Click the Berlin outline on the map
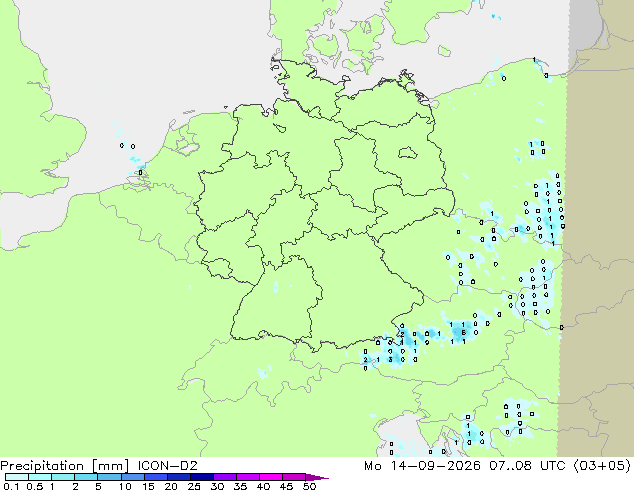 tap(407, 152)
